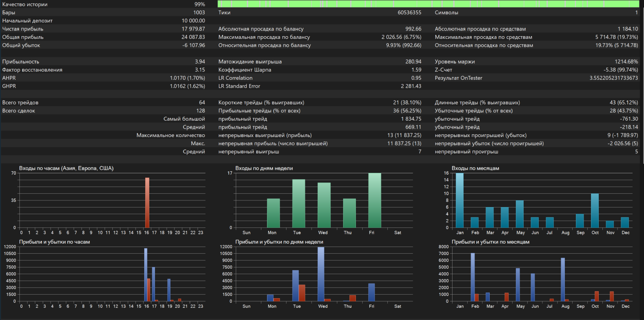Screen dimensions: 644x320
Task: Select the Jan bar in Входы по месяцам chart
Action: (x=460, y=200)
